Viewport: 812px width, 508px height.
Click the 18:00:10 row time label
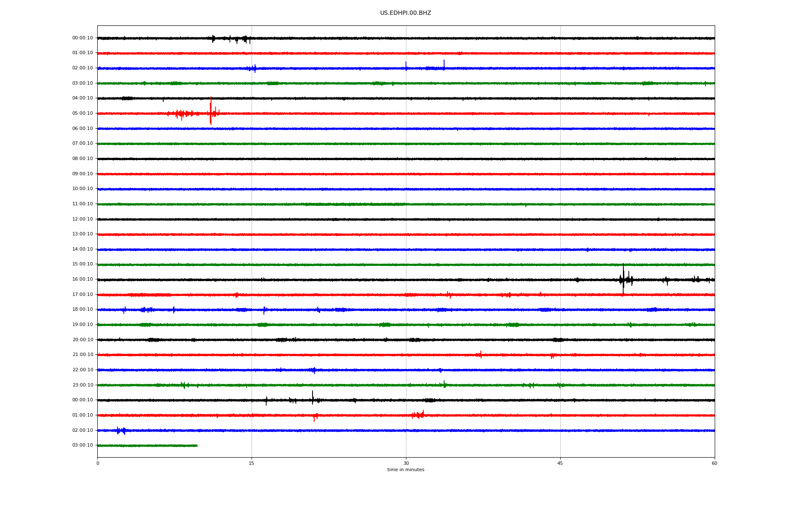tap(82, 309)
